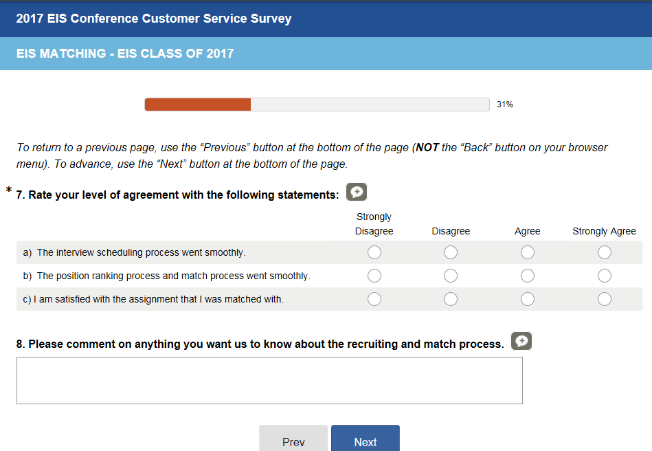
Task: Select Strongly Agree for interview scheduling statement
Action: pos(604,251)
